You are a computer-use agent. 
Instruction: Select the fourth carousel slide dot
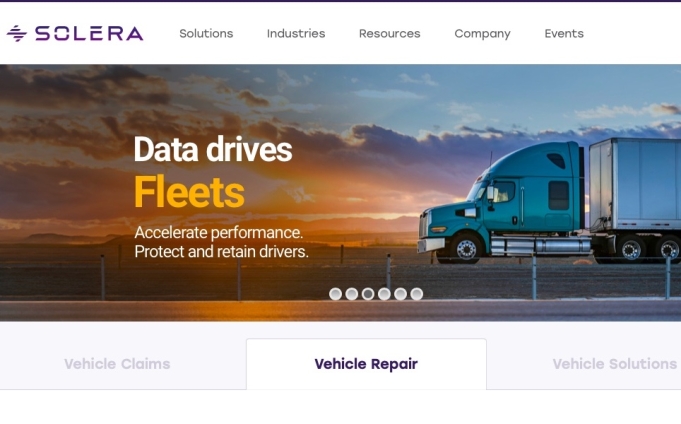point(384,294)
